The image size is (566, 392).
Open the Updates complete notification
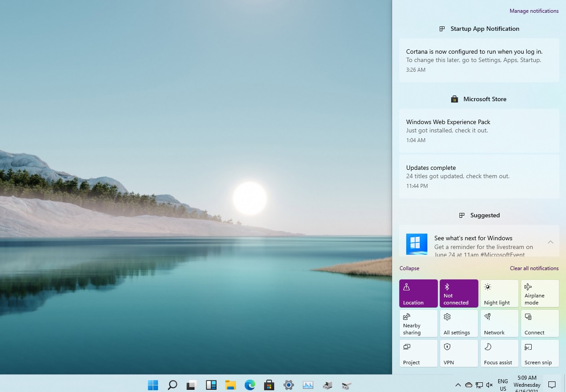click(x=479, y=176)
